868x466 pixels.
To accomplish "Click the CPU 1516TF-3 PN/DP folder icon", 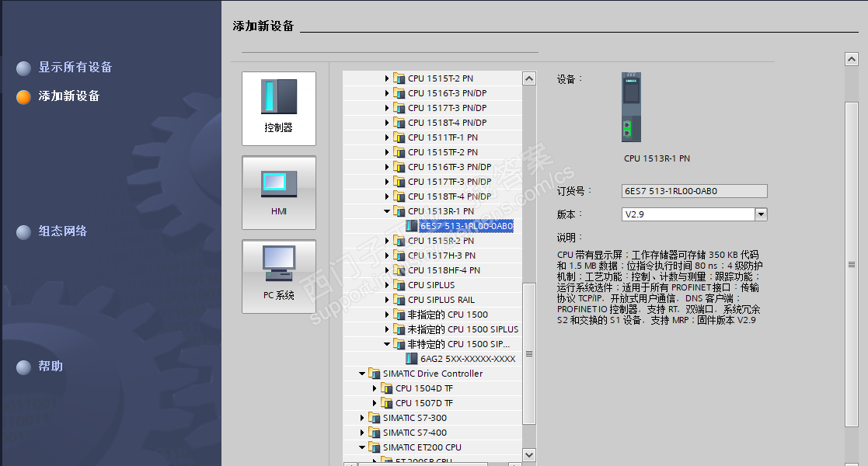I will (x=399, y=166).
